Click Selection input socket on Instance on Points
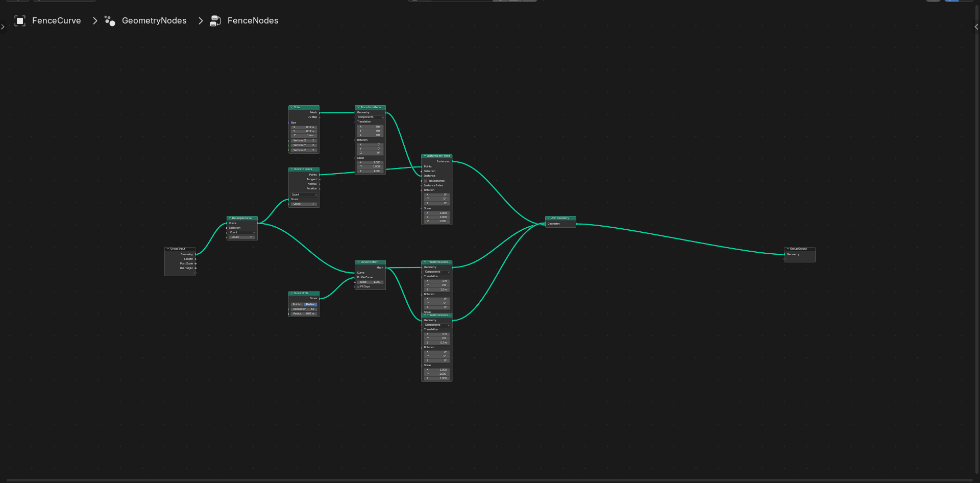The width and height of the screenshot is (980, 483). tap(421, 171)
